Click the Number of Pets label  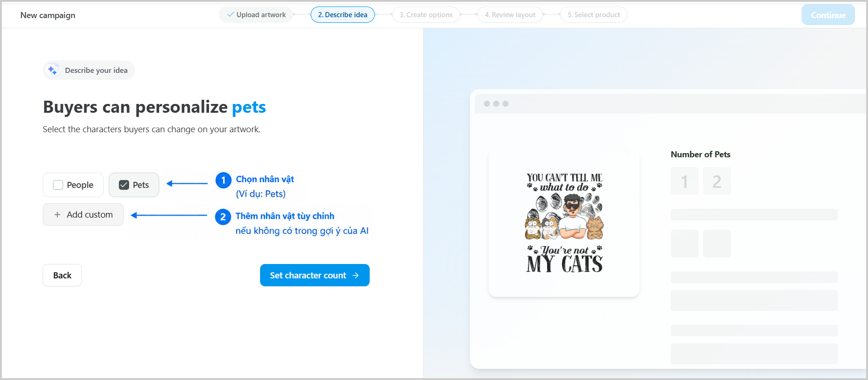point(700,155)
